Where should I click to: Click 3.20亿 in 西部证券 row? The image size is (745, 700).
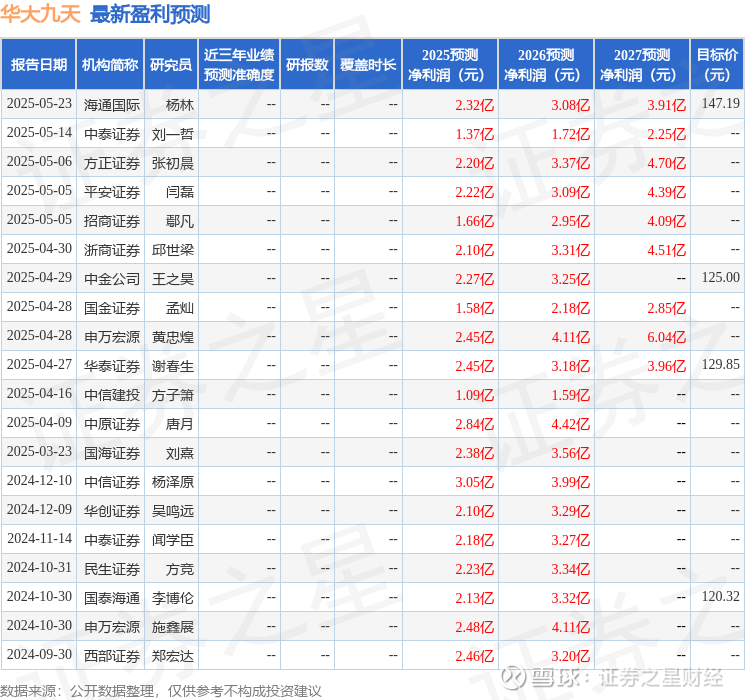click(x=570, y=656)
